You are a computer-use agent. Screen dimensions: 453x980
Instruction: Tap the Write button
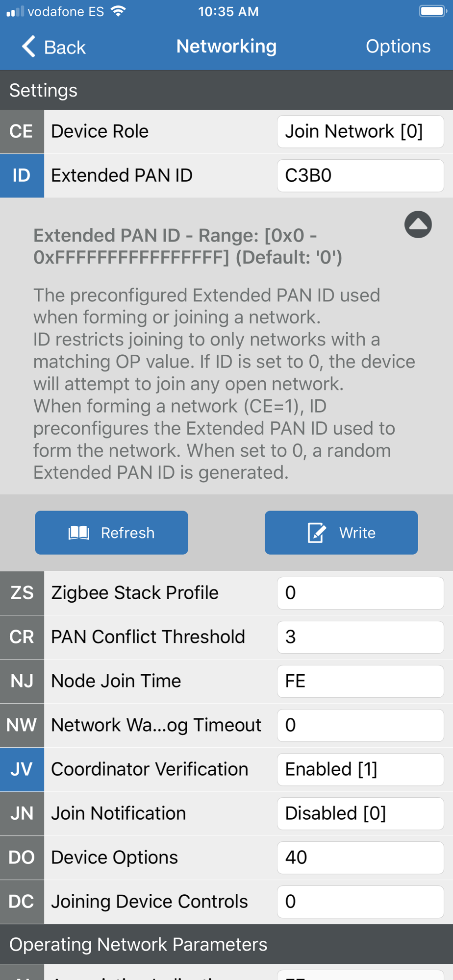(x=341, y=533)
